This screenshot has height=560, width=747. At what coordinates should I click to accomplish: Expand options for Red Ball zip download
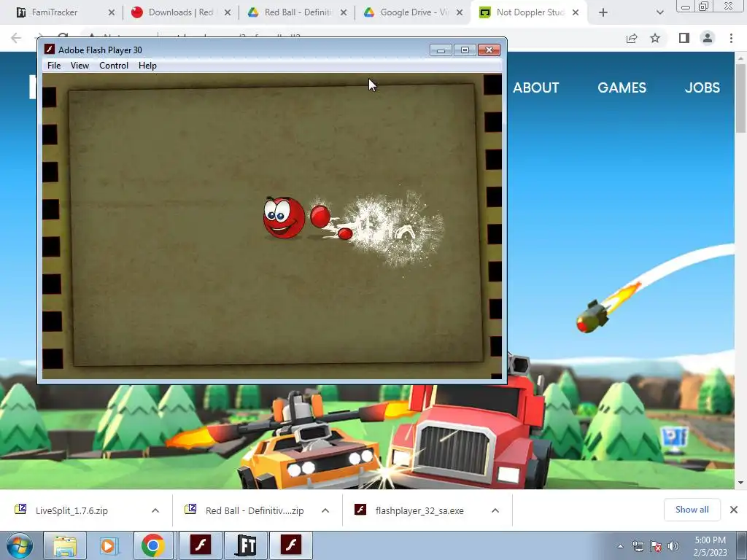tap(325, 510)
